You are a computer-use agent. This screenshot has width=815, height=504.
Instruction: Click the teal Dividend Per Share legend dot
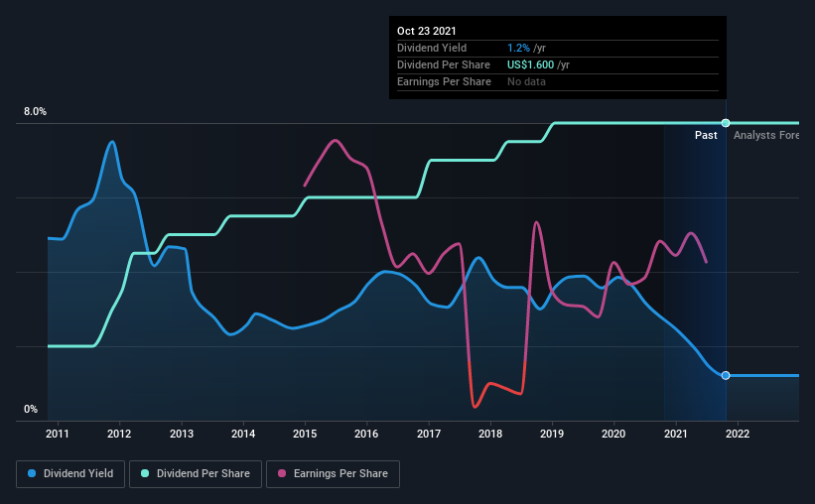[x=145, y=473]
